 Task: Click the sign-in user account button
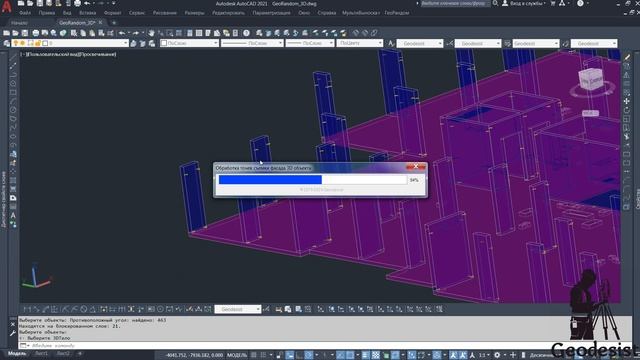pyautogui.click(x=524, y=3)
